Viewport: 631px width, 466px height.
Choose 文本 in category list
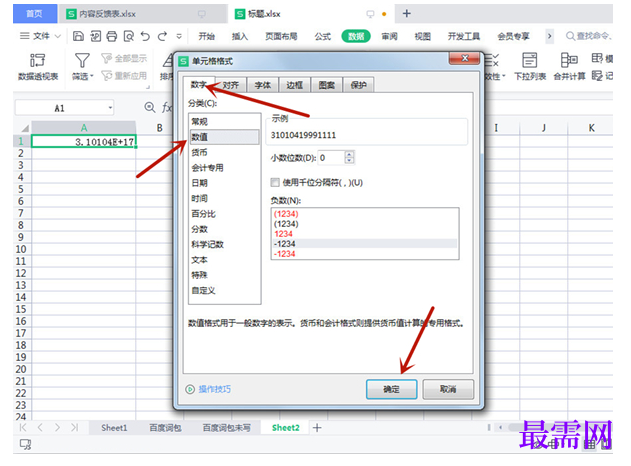point(224,260)
